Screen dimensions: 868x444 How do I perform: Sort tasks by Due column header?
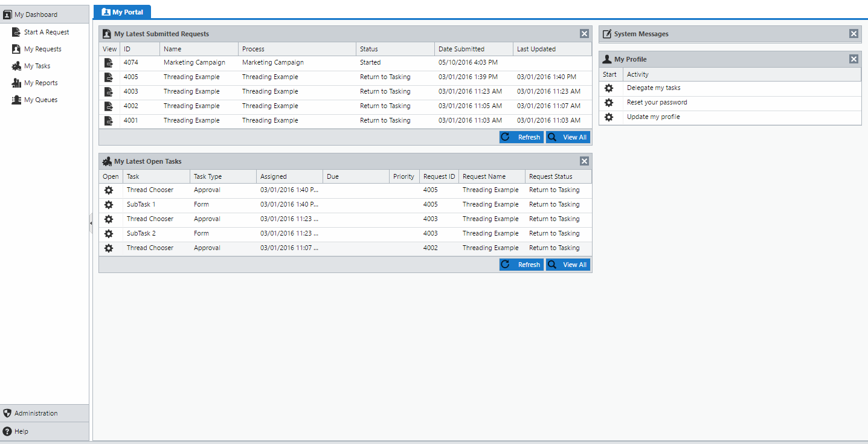(x=356, y=176)
